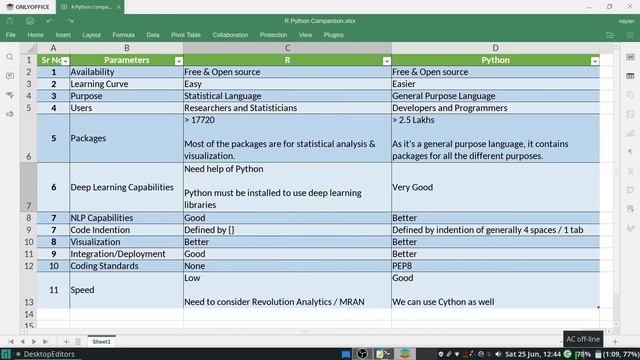
Task: Go to last sheet using navigation arrow
Action: [45, 342]
